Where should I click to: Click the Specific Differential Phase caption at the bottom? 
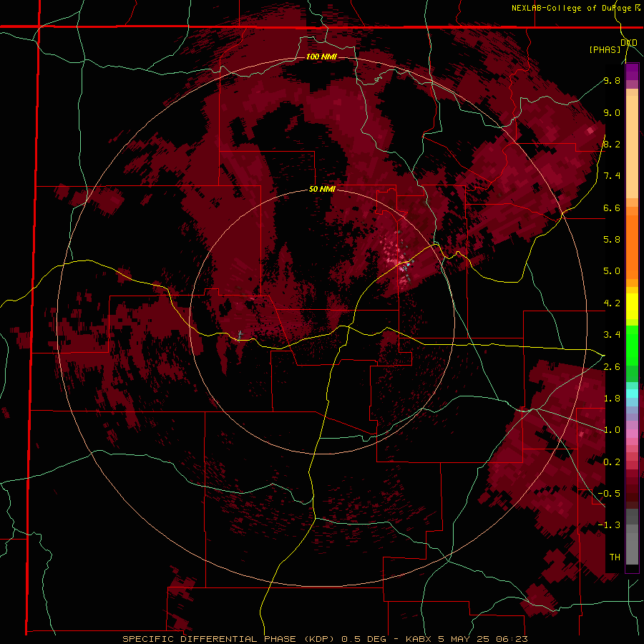click(x=326, y=639)
